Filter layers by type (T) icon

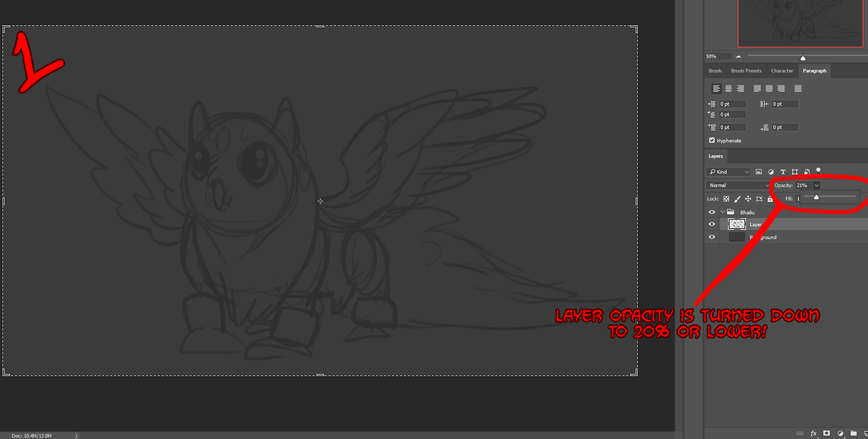pos(783,172)
